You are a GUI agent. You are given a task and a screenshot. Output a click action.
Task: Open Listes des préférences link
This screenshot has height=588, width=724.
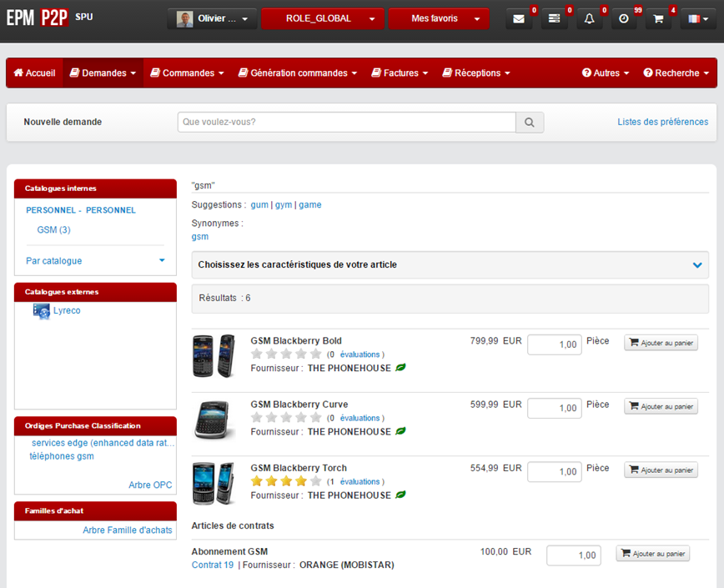click(662, 122)
